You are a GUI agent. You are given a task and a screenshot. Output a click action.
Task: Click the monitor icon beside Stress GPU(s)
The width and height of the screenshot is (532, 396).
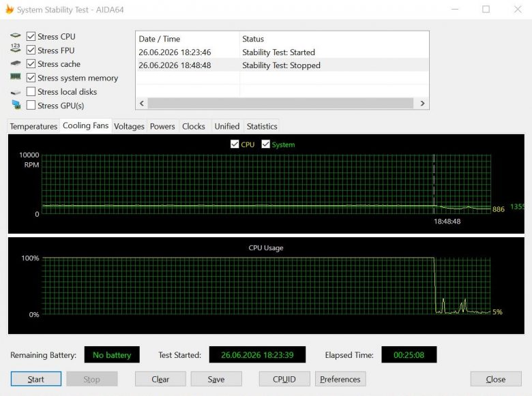pyautogui.click(x=16, y=105)
